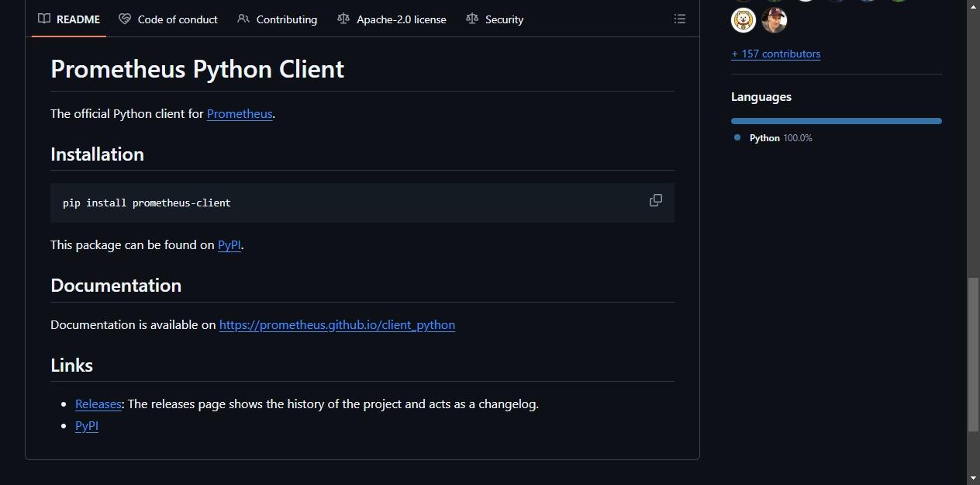Click the blue Python language bar
Viewport: 980px width, 485px height.
(x=837, y=121)
